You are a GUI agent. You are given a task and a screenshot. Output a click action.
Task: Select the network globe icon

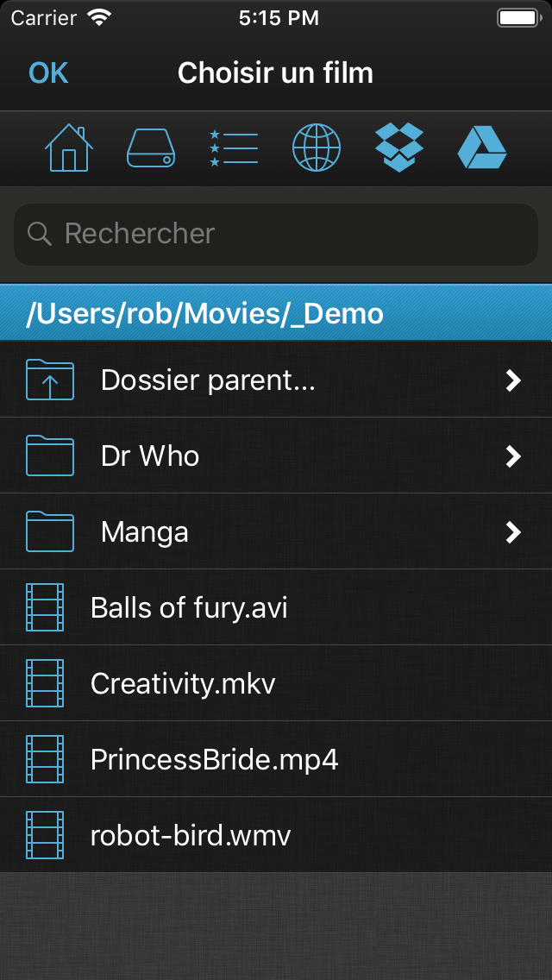(x=317, y=148)
